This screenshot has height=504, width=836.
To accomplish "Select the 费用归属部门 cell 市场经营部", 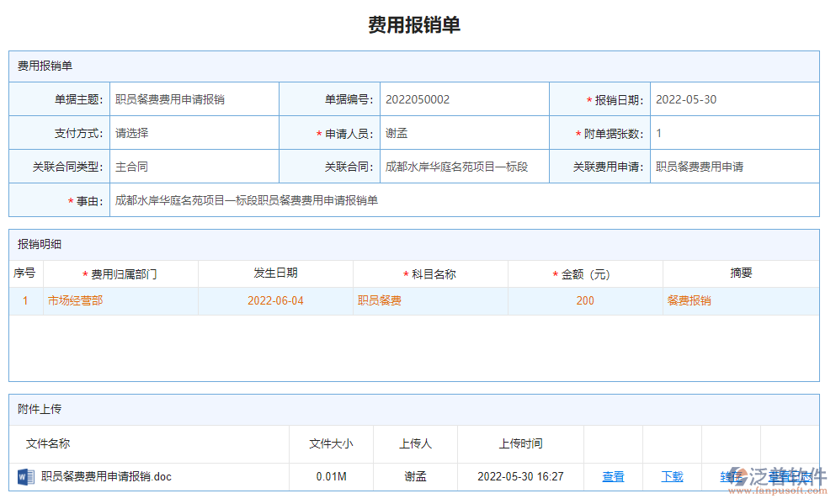I will [120, 300].
